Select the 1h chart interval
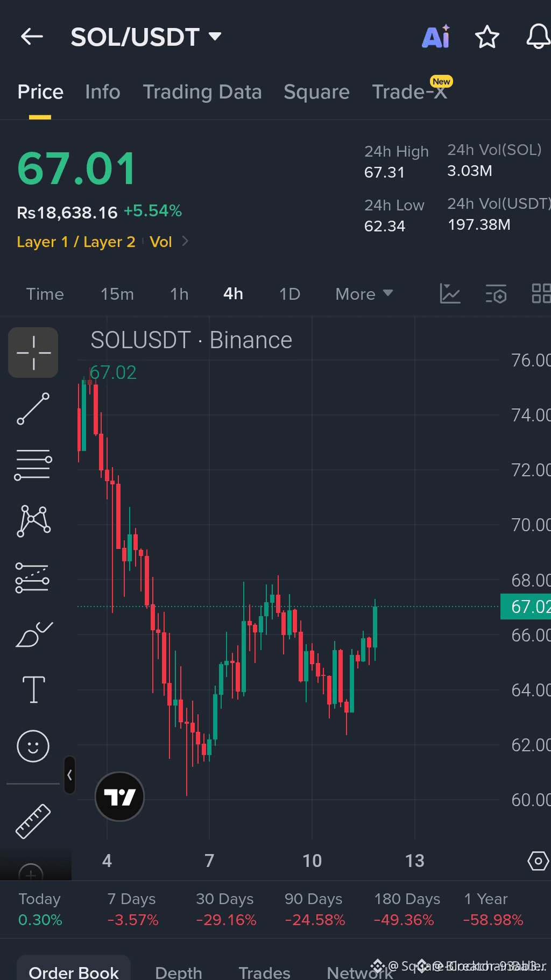551x980 pixels. 179,294
